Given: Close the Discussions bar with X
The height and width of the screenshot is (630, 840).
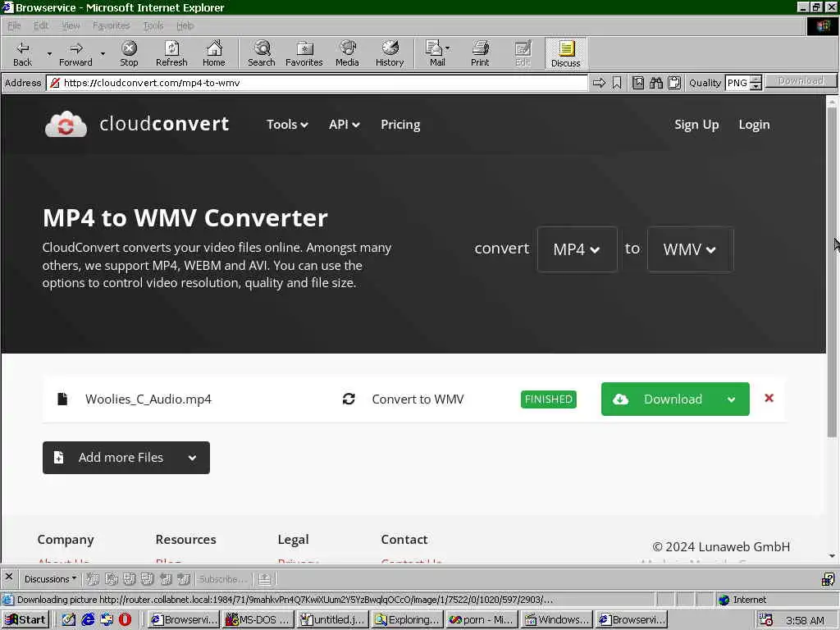Looking at the screenshot, I should point(8,577).
